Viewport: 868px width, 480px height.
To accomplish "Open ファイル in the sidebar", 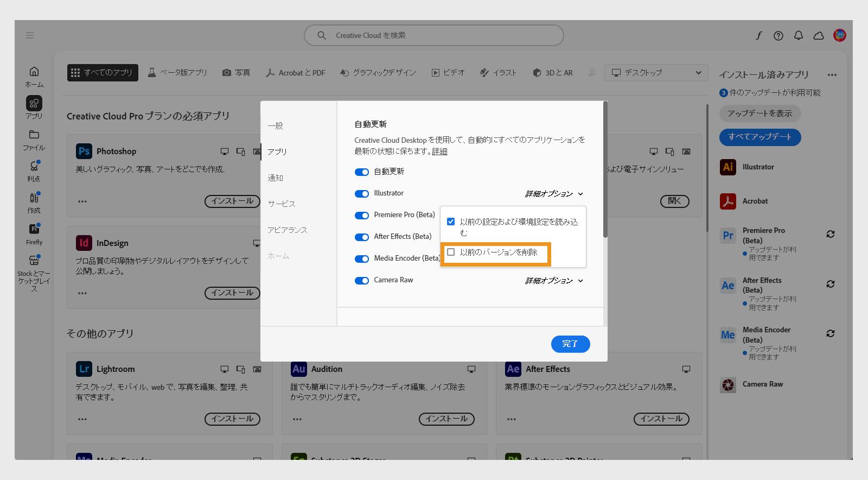I will coord(34,140).
